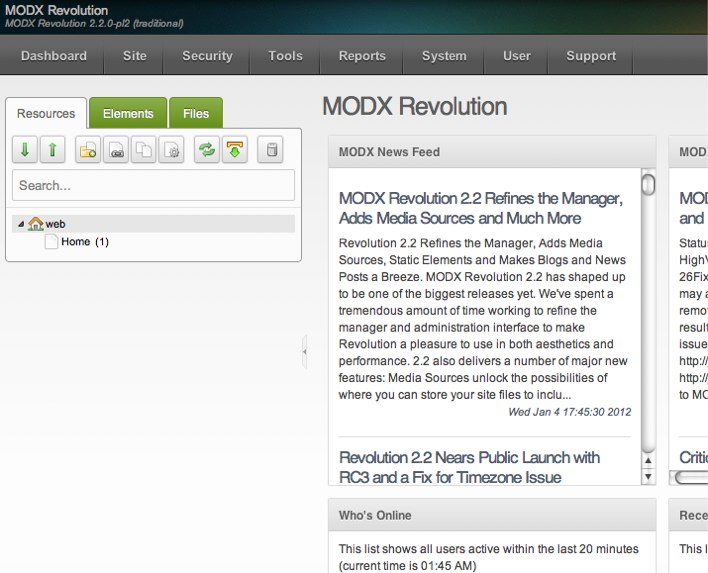Image resolution: width=708 pixels, height=573 pixels.
Task: Switch to the Resources tab
Action: coord(46,113)
